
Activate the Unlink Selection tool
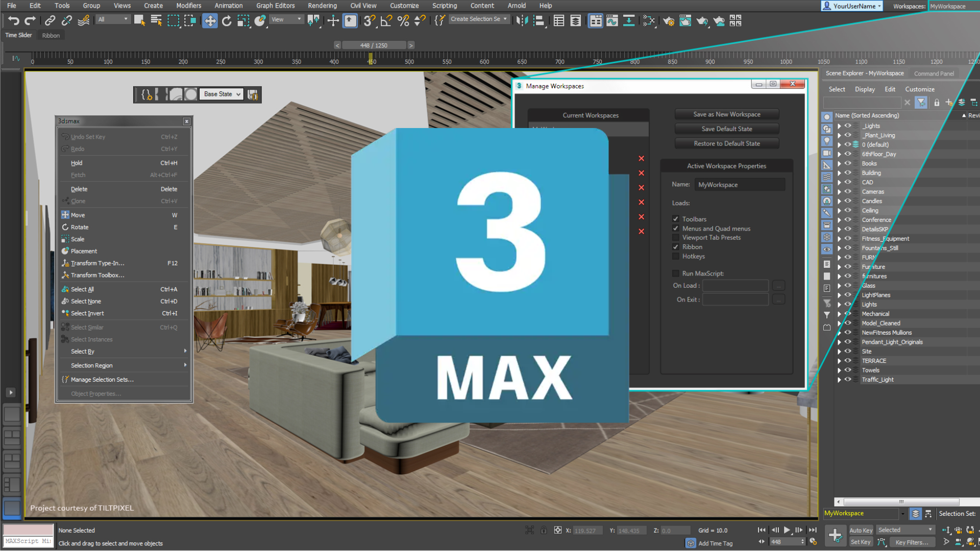pos(67,20)
